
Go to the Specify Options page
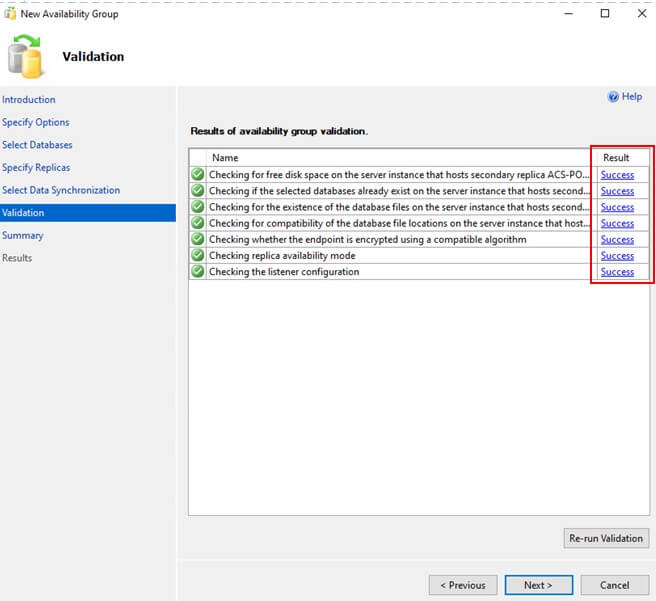coord(36,122)
